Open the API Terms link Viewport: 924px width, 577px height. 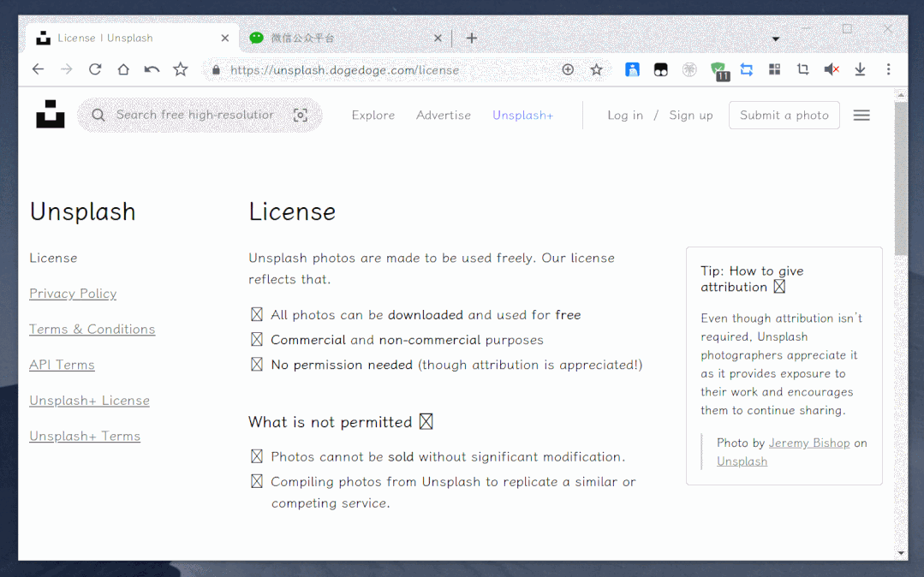click(62, 365)
